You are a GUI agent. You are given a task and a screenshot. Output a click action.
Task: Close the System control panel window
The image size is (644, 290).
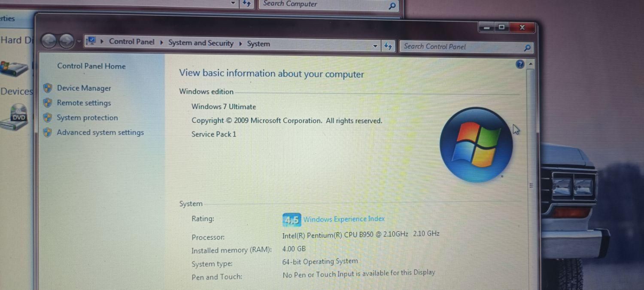click(522, 27)
